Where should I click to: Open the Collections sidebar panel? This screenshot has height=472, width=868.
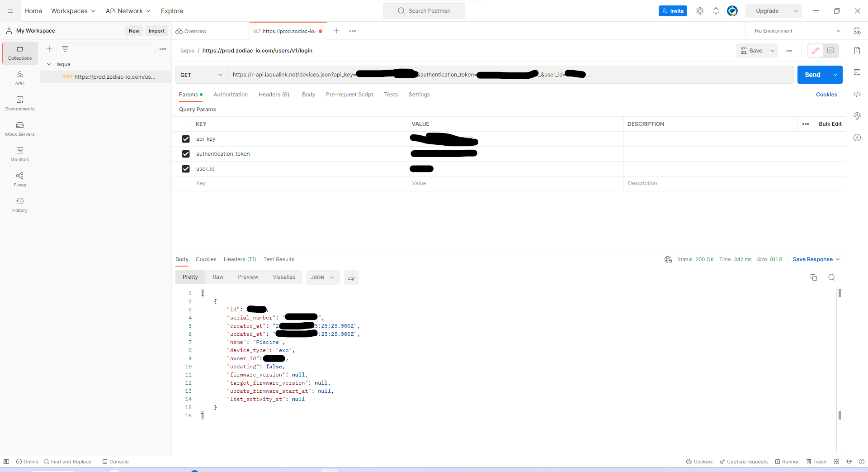20,53
